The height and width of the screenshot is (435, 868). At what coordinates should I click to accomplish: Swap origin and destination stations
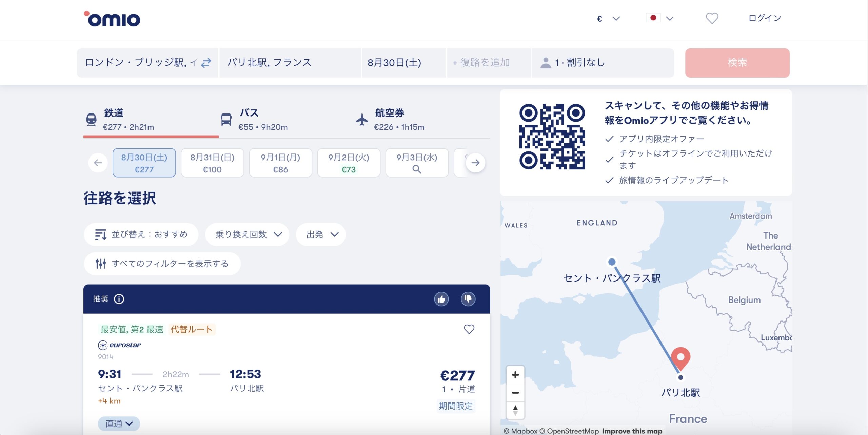[206, 63]
